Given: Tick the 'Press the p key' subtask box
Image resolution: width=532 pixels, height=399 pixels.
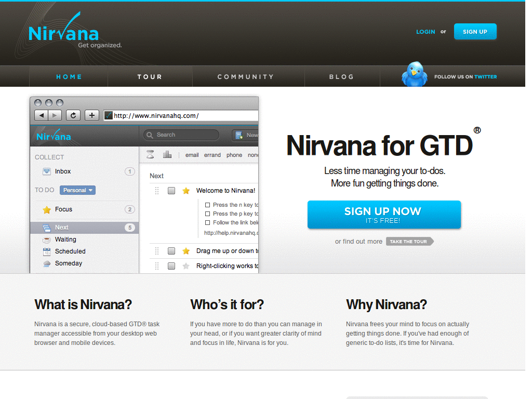Looking at the screenshot, I should tap(208, 214).
